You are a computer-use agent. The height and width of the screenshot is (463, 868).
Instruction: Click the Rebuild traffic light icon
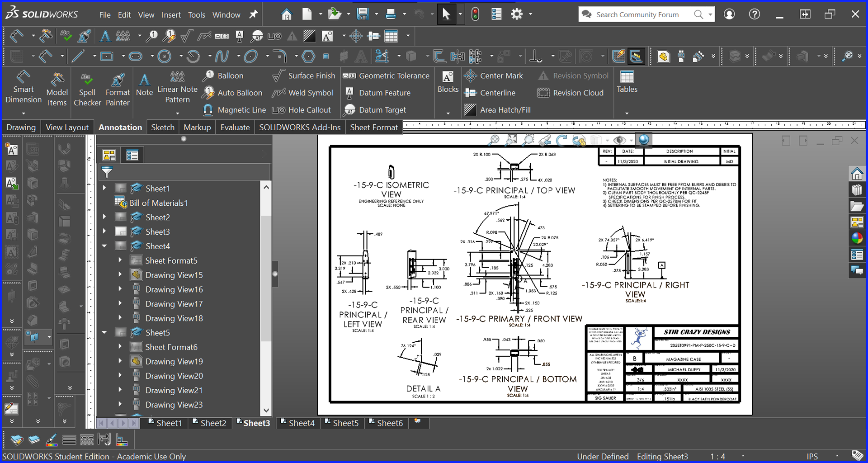475,14
